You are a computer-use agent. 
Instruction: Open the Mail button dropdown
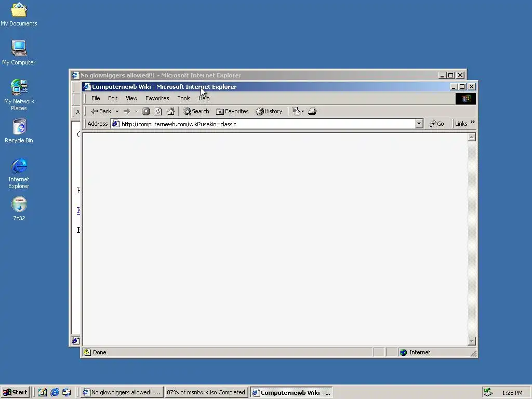[303, 111]
